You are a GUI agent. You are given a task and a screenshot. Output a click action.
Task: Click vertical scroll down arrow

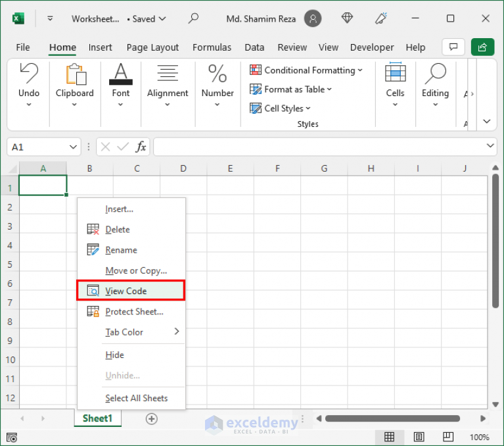495,404
